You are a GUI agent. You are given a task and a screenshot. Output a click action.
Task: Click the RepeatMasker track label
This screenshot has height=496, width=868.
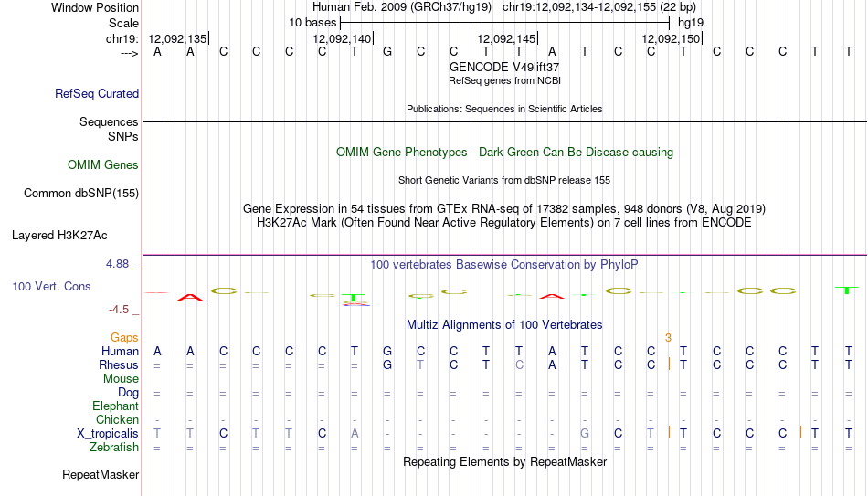[x=101, y=474]
